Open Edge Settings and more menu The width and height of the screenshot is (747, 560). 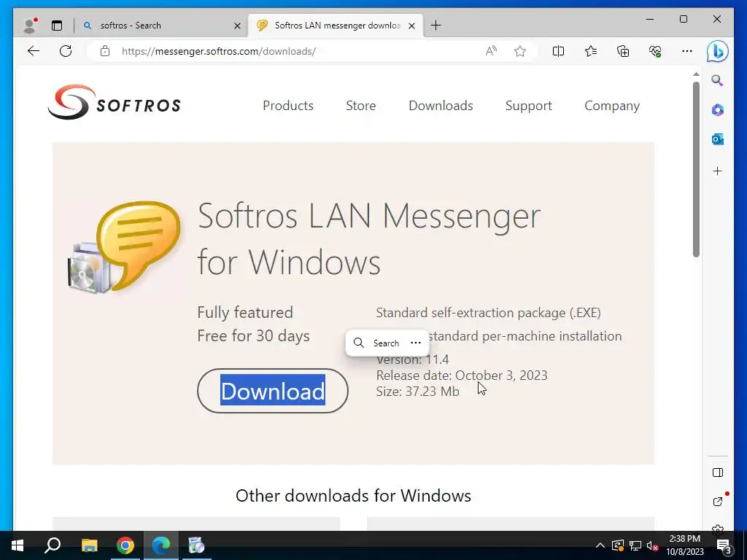coord(687,51)
